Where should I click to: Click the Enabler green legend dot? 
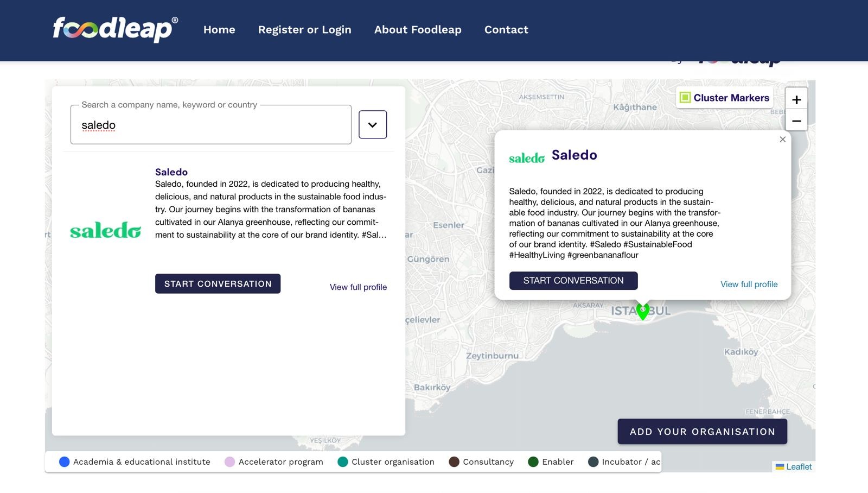tap(533, 462)
